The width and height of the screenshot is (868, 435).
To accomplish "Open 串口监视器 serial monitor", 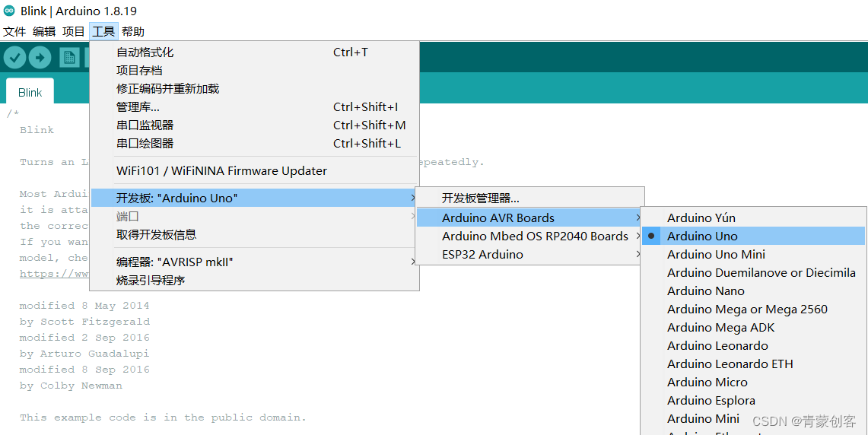I will point(254,125).
